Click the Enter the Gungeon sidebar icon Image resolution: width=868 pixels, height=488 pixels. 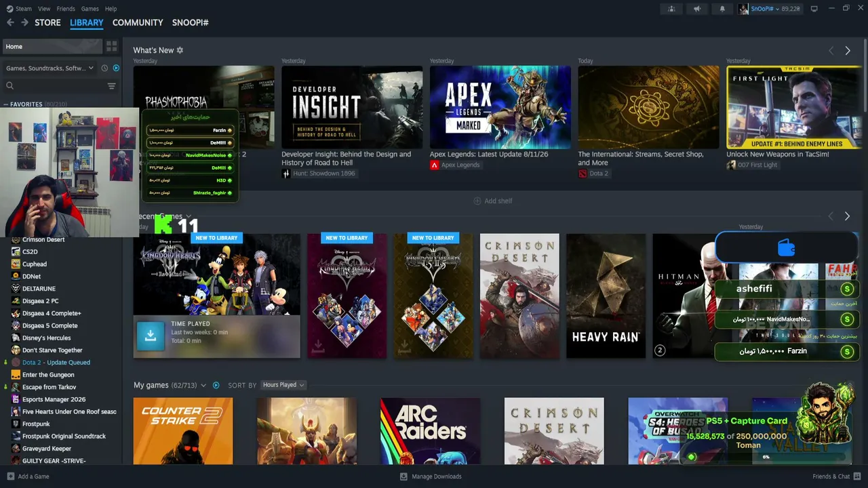pos(16,375)
